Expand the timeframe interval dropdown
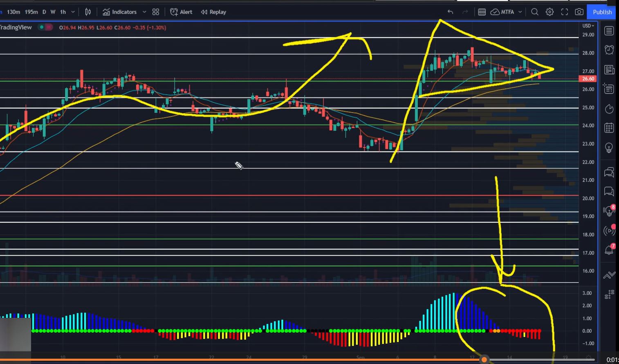This screenshot has height=364, width=619. click(x=73, y=12)
